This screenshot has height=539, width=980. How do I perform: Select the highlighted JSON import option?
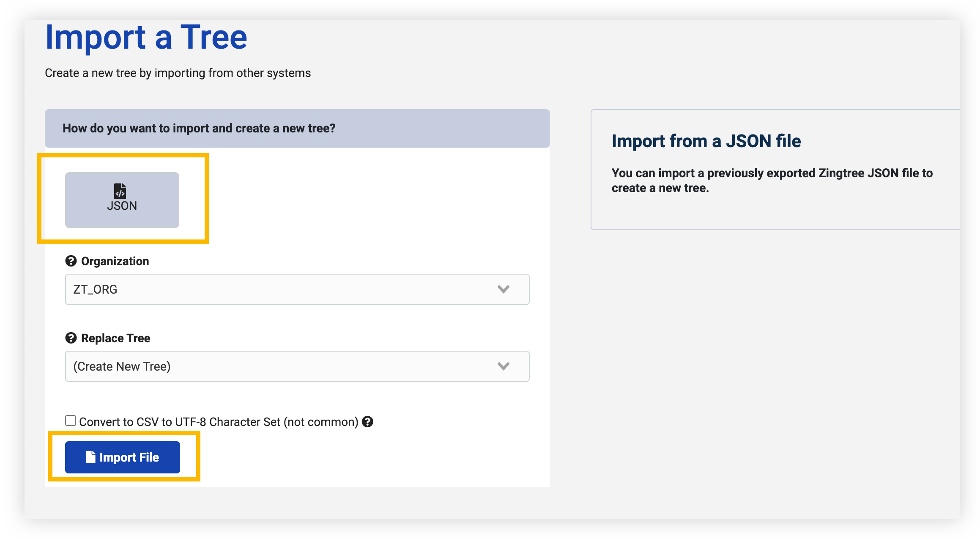click(x=122, y=200)
